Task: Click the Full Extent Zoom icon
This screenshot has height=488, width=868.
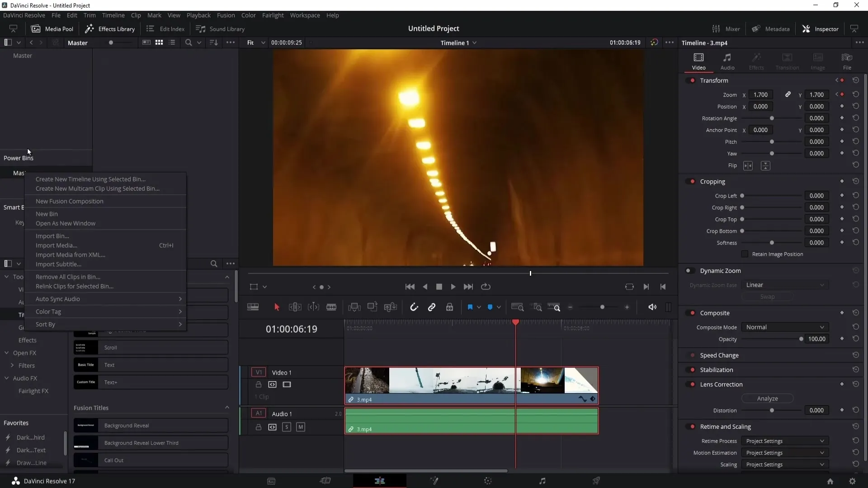Action: pos(518,307)
